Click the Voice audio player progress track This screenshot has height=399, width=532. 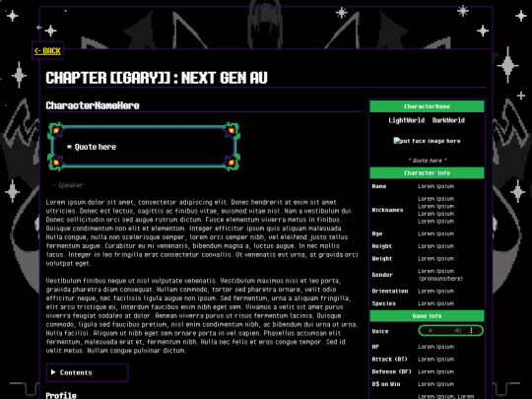(x=444, y=330)
